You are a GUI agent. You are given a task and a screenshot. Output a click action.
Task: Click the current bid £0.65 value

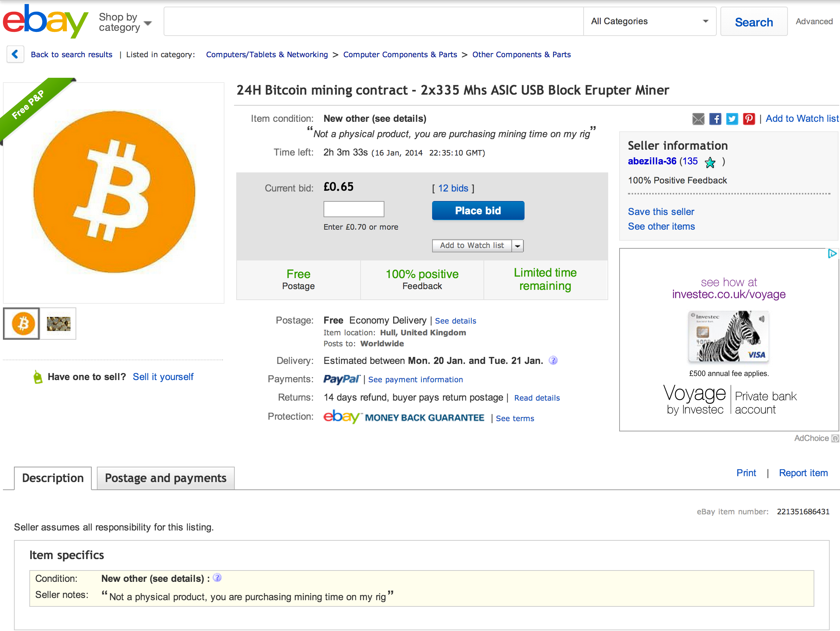pyautogui.click(x=338, y=187)
